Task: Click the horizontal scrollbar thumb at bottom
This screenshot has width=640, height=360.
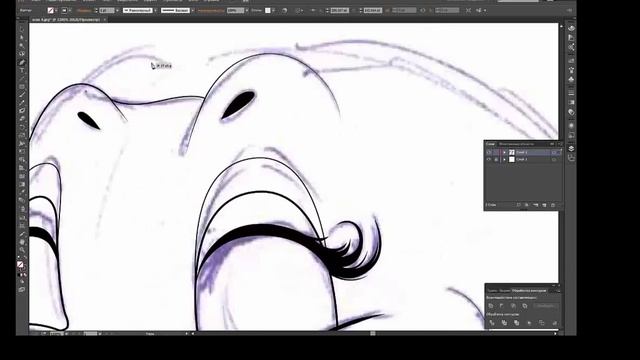Action: click(x=373, y=333)
